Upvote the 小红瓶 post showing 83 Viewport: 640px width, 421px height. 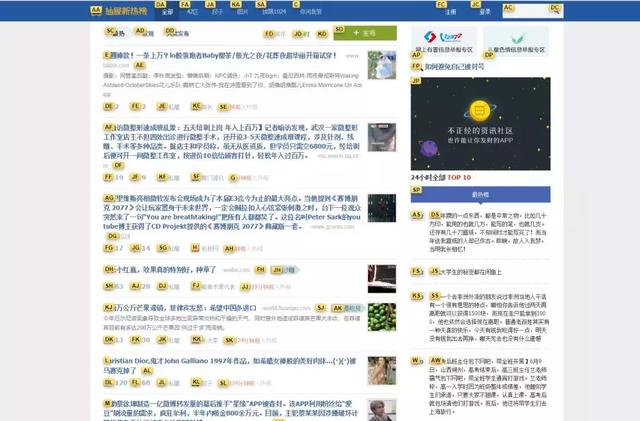[x=113, y=286]
